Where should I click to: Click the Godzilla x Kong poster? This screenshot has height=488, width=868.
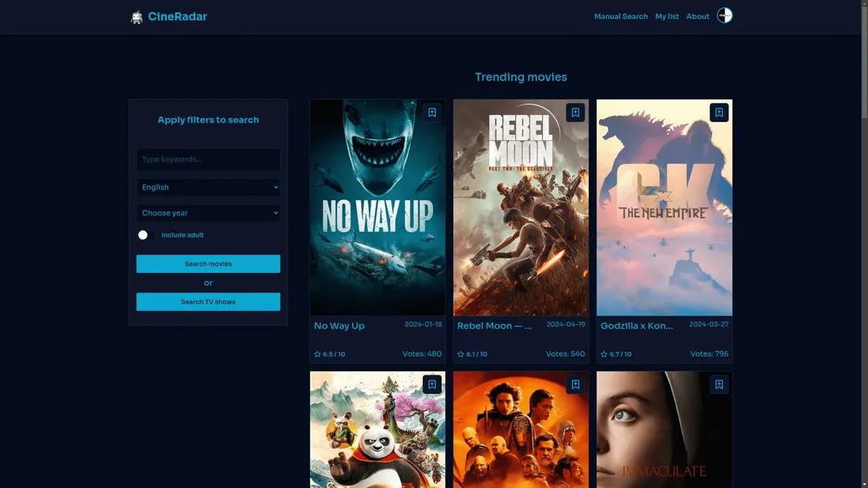coord(664,207)
